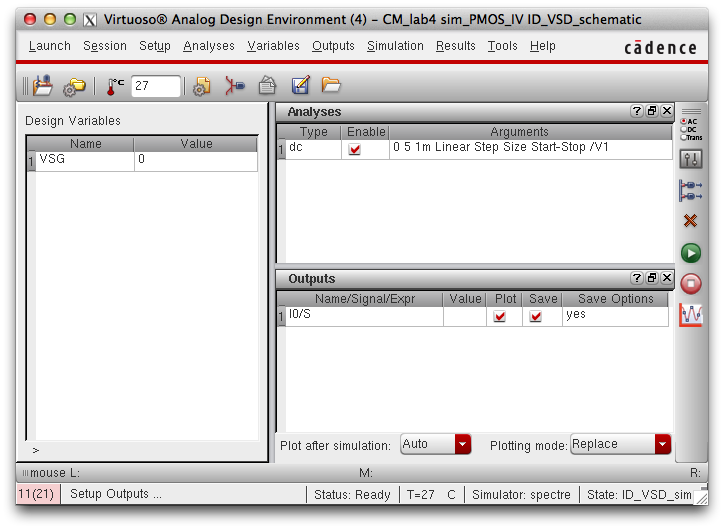Click the design variables Value column header
This screenshot has height=529, width=724.
(196, 144)
